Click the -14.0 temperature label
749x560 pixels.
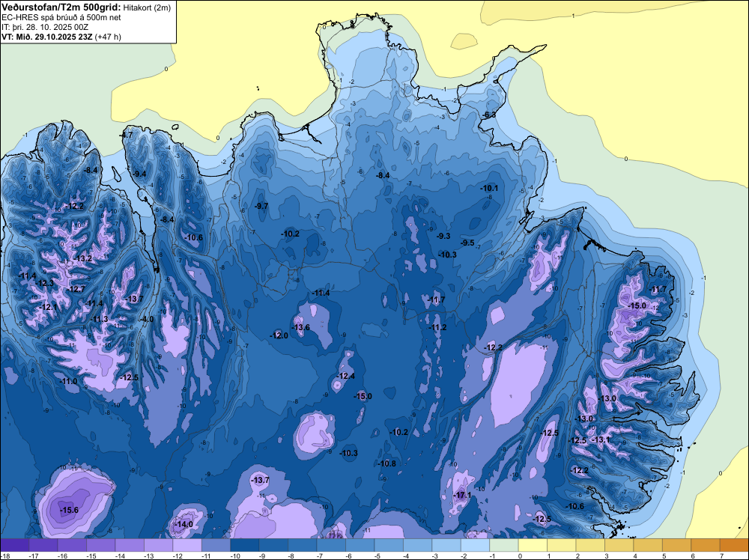pos(184,524)
